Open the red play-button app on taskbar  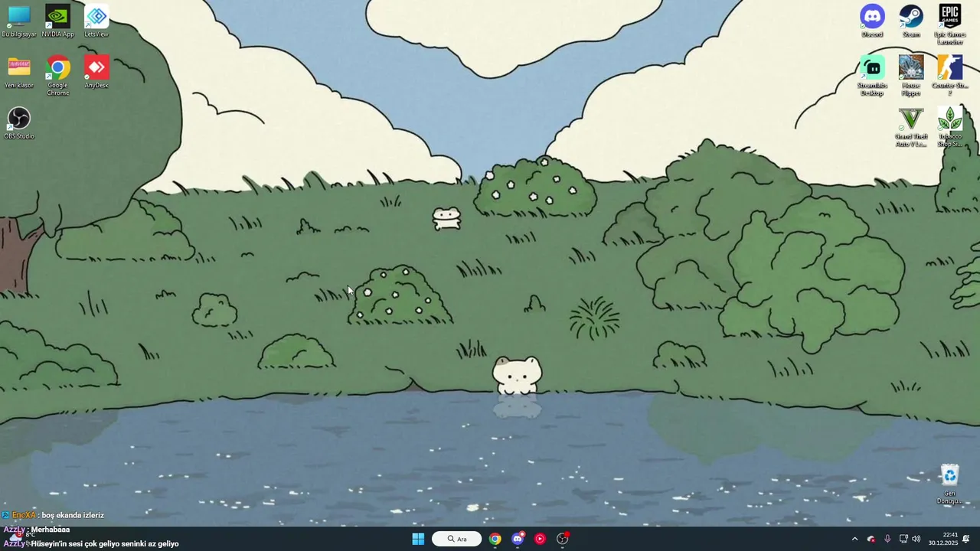pos(540,539)
